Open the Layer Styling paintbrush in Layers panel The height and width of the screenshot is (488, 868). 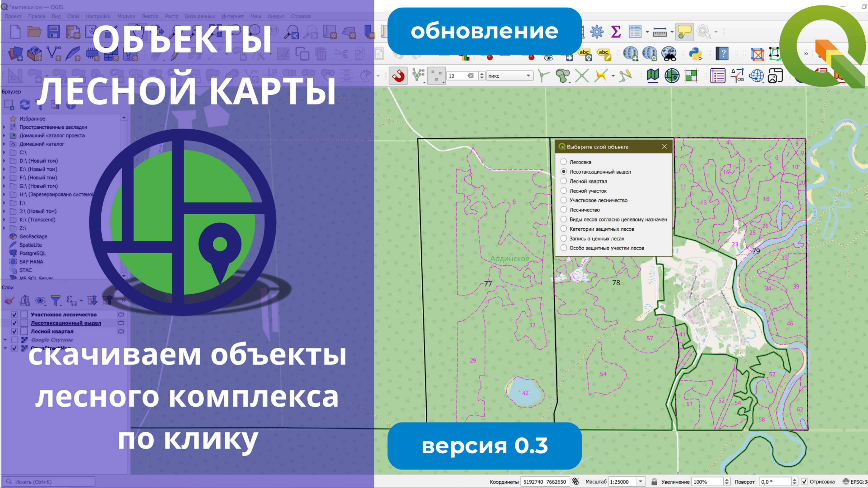pyautogui.click(x=9, y=301)
